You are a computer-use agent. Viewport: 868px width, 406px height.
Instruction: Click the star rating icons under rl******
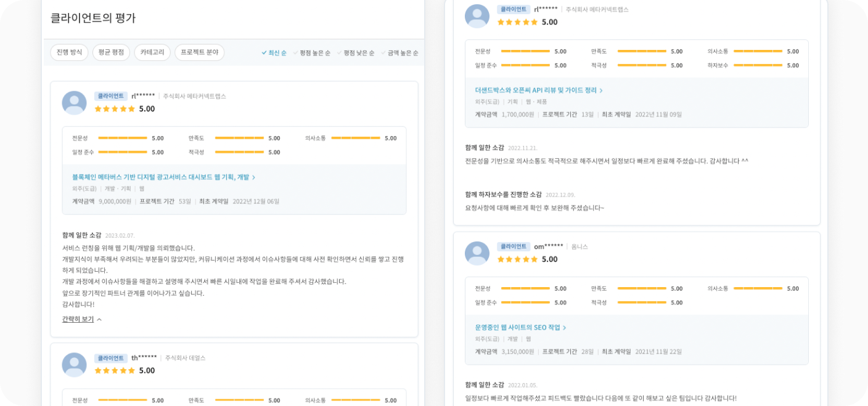coord(115,109)
